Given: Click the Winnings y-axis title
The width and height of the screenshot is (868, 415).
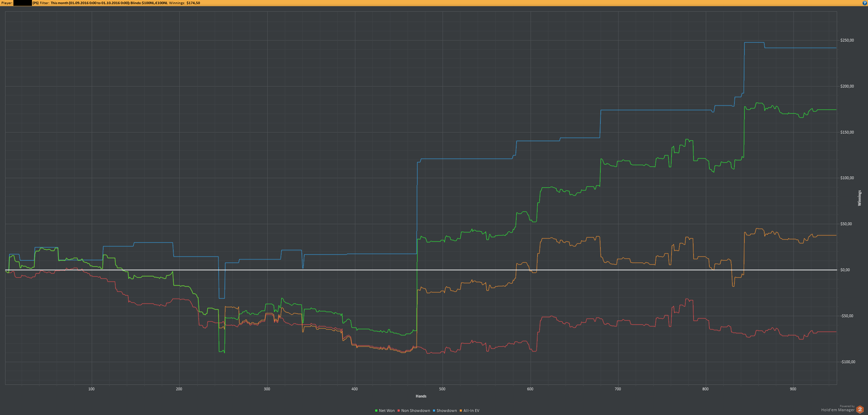Looking at the screenshot, I should pos(859,198).
